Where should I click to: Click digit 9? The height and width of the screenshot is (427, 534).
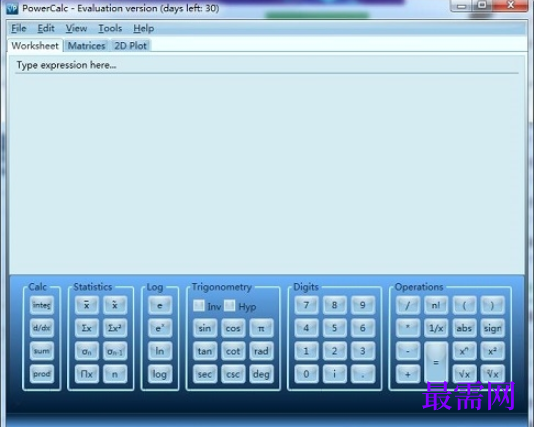tap(363, 305)
